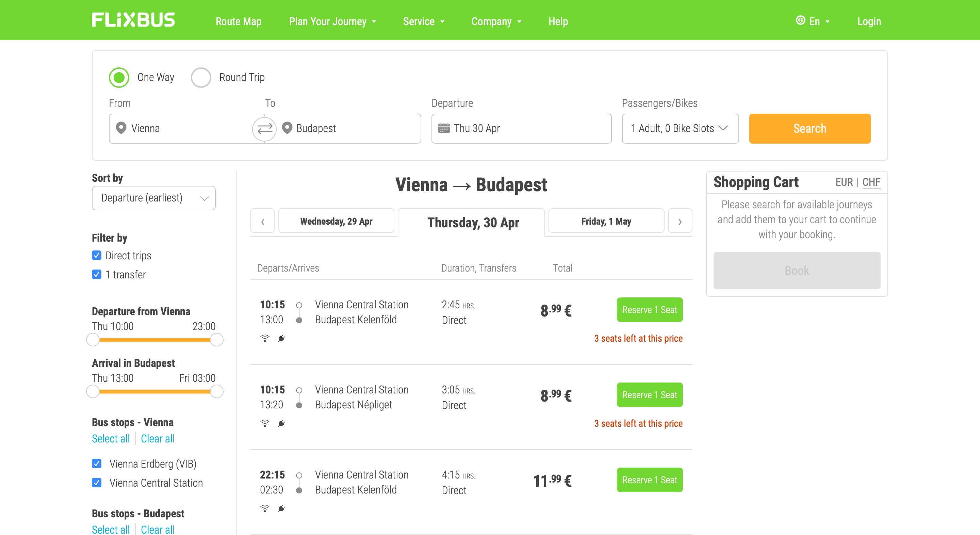
Task: Uncheck Direct trips filter
Action: [97, 255]
